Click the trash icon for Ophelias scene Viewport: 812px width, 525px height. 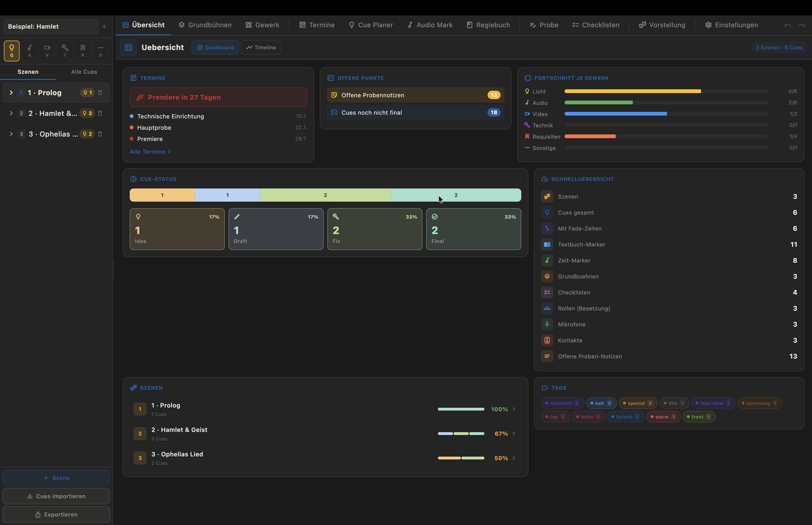pos(100,134)
